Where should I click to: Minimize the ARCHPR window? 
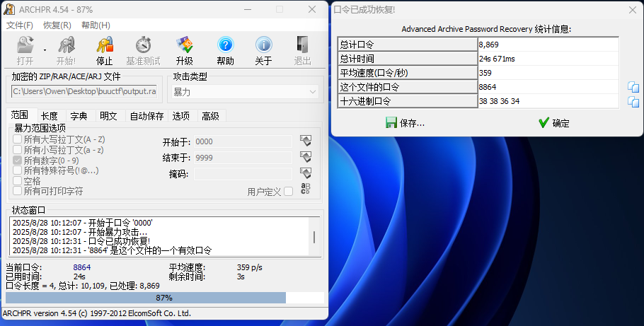[x=248, y=9]
